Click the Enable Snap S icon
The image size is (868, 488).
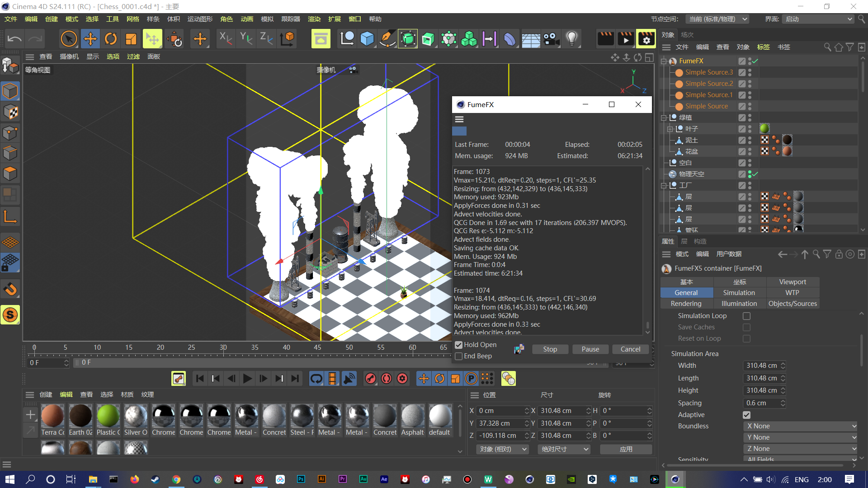point(10,314)
